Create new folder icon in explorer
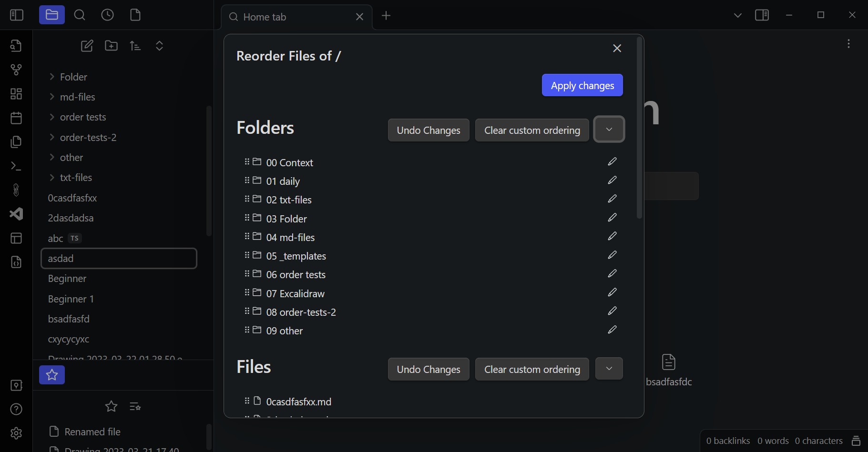 coord(112,46)
